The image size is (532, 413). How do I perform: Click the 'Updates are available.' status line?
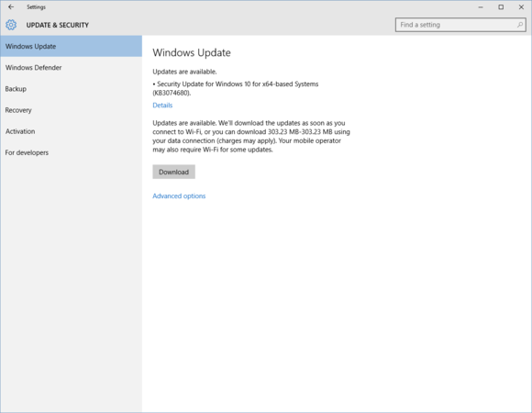[184, 72]
